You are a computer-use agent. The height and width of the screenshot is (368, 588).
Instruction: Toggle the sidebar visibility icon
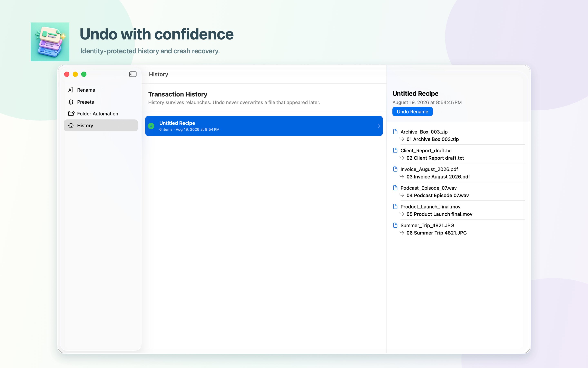133,74
